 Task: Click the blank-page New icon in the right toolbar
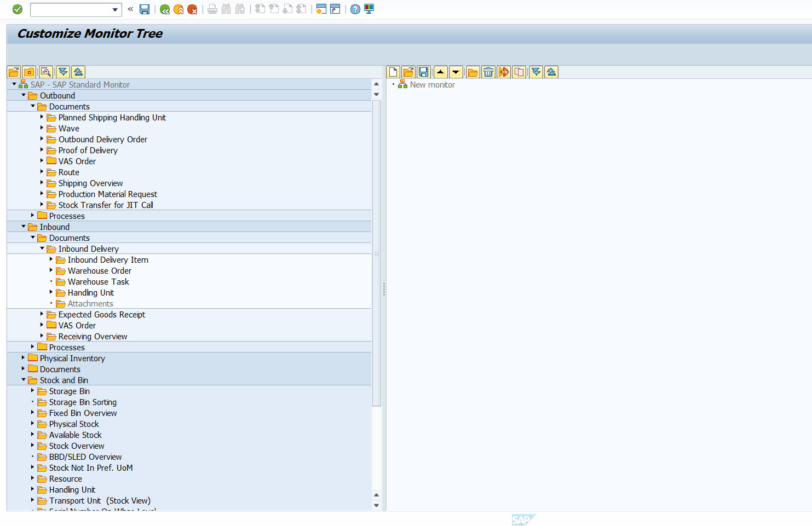tap(393, 72)
